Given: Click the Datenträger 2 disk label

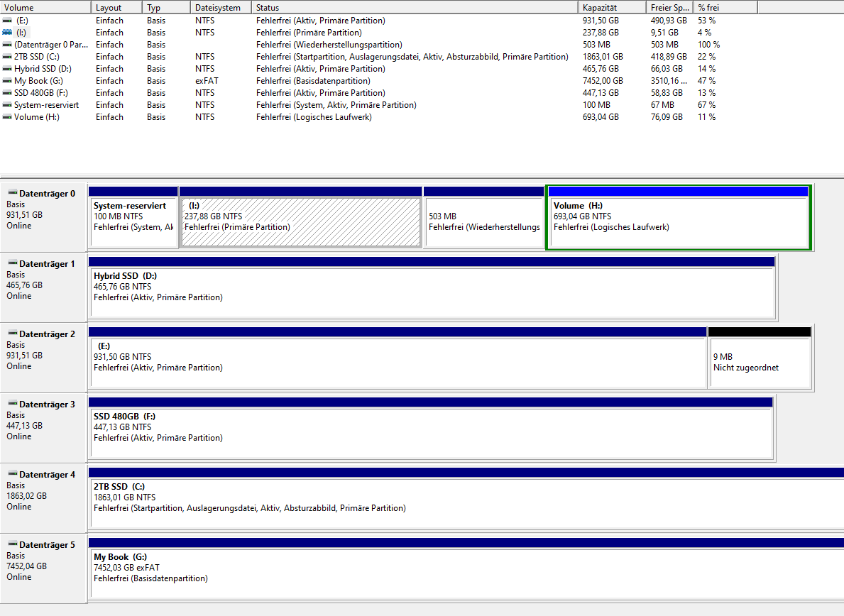Looking at the screenshot, I should 48,334.
